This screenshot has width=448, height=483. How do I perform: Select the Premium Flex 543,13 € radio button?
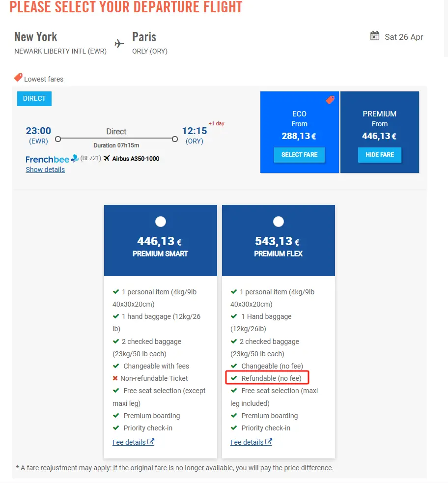(278, 222)
